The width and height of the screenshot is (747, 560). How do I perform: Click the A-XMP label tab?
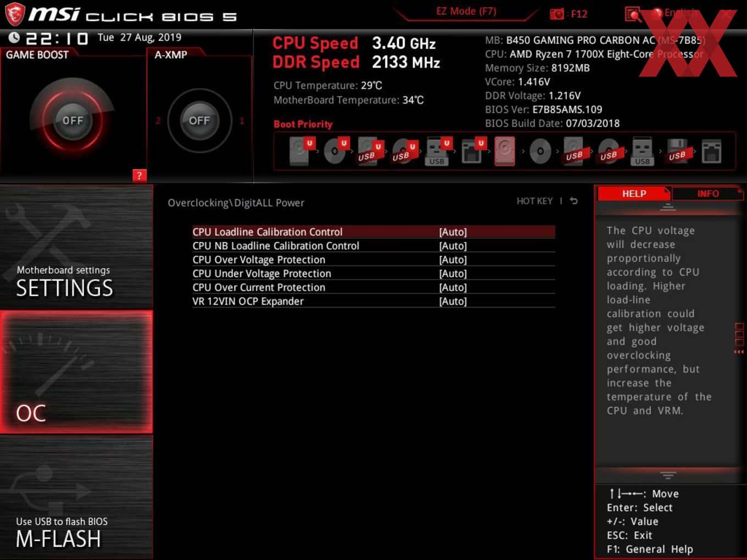pos(171,54)
